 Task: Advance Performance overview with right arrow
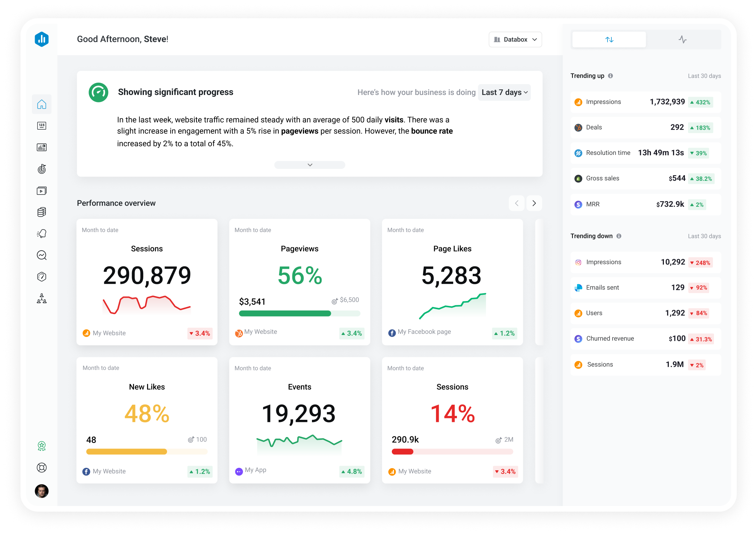534,203
